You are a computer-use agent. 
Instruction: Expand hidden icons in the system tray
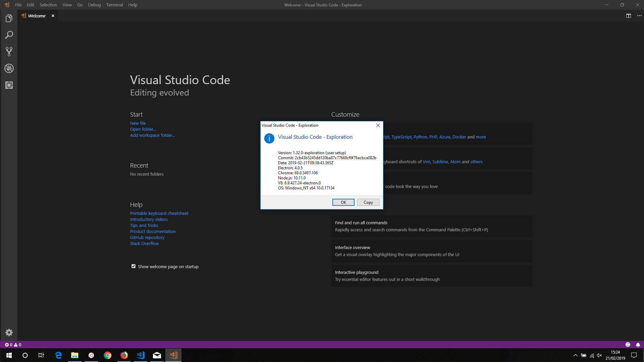pos(575,355)
